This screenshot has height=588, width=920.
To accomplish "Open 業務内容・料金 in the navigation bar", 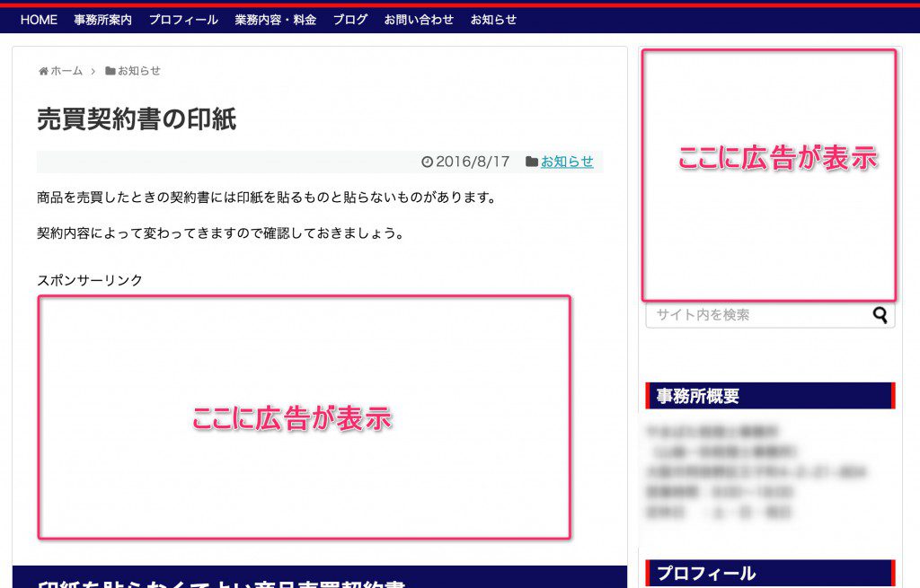I will click(x=275, y=20).
